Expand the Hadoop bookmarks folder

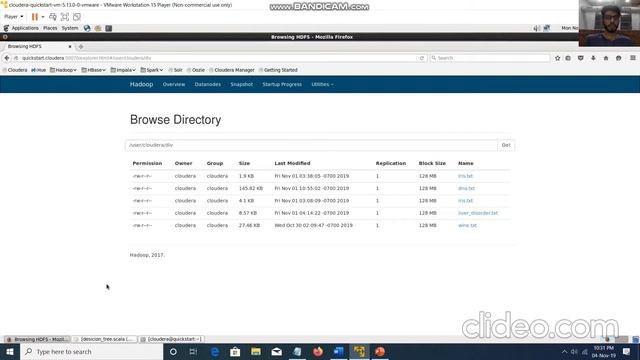pos(63,70)
